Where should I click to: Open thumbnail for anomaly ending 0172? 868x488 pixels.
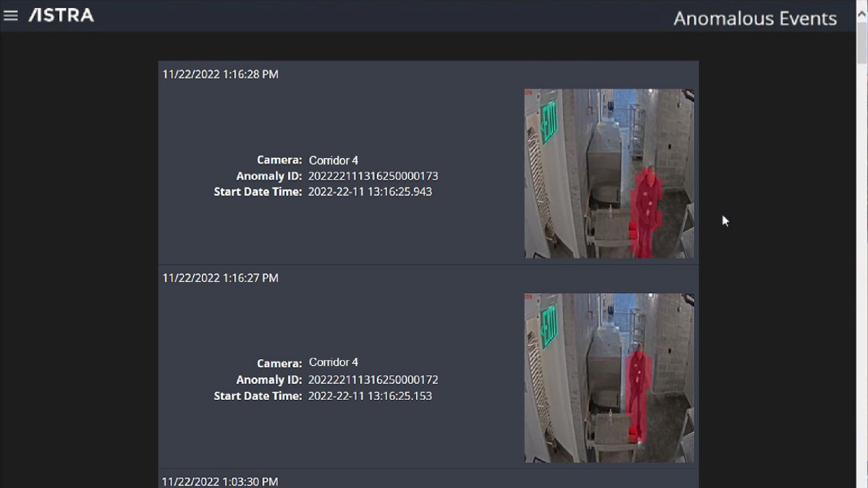(609, 378)
